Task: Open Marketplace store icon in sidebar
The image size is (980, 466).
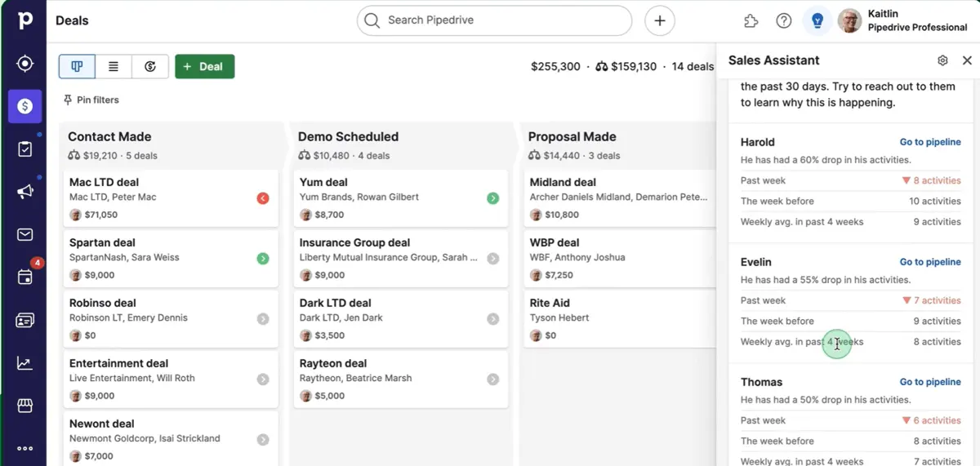Action: pos(24,406)
